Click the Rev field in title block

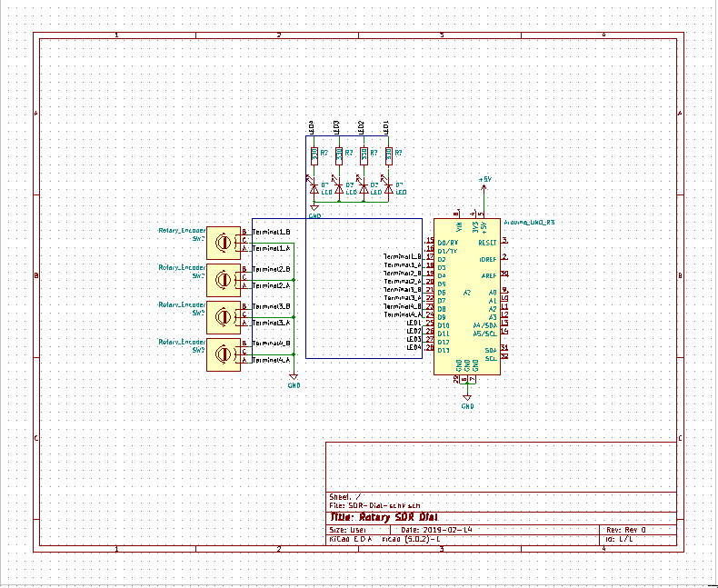pyautogui.click(x=625, y=529)
